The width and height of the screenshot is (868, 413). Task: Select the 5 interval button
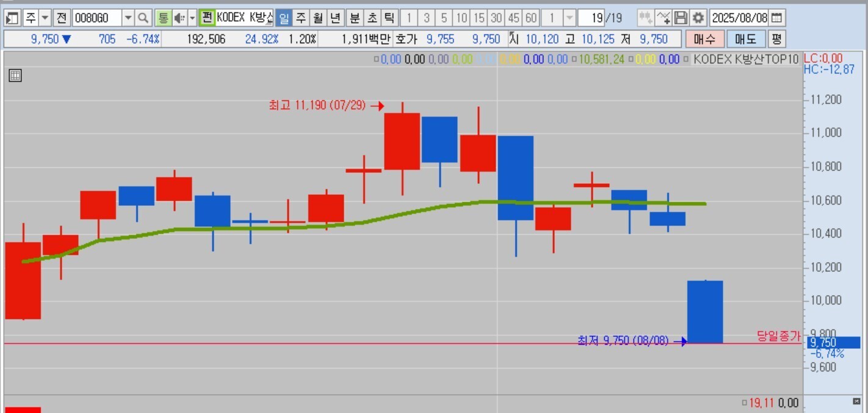tap(444, 18)
